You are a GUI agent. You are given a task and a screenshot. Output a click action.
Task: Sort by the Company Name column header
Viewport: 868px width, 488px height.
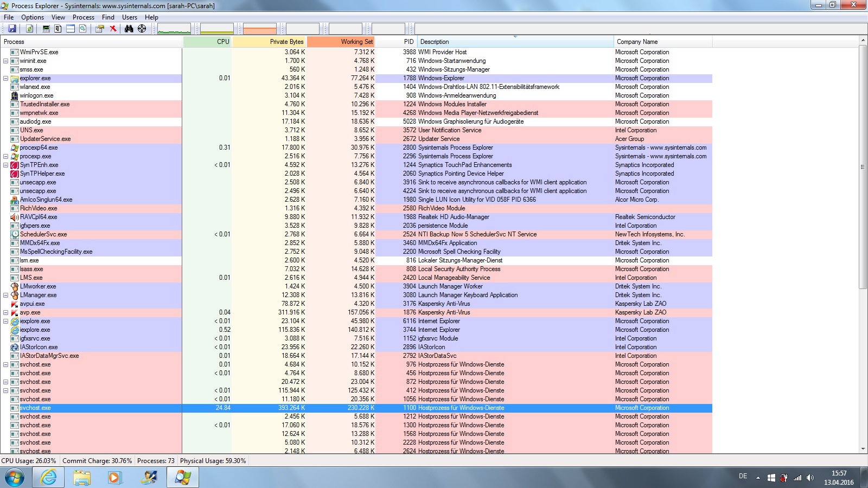[663, 42]
